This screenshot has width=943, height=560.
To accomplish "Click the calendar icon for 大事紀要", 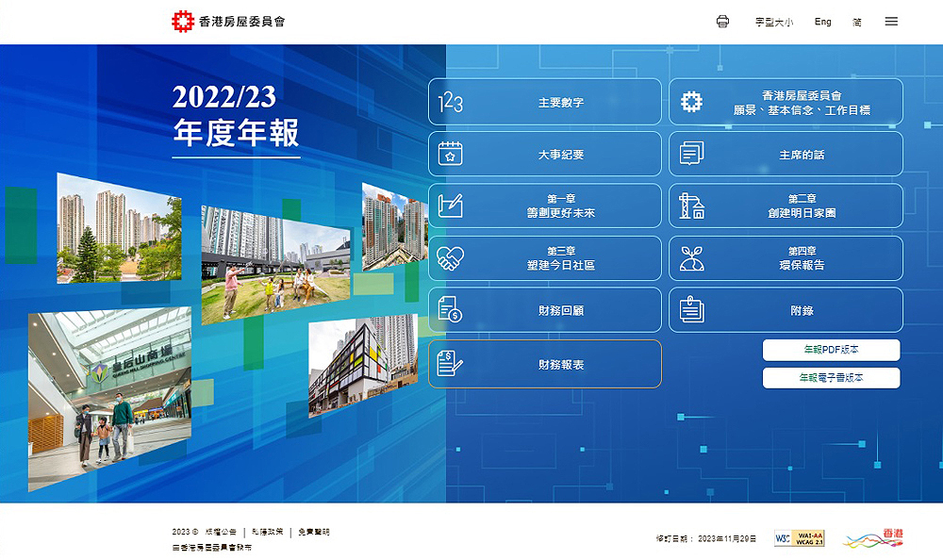I will [x=451, y=154].
